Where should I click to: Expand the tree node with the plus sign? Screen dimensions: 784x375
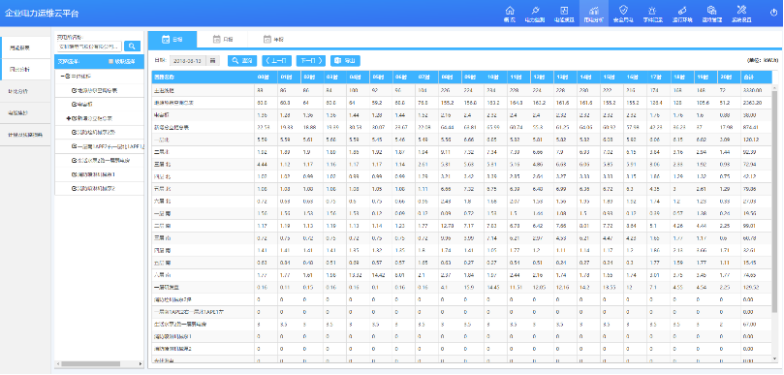pyautogui.click(x=68, y=118)
